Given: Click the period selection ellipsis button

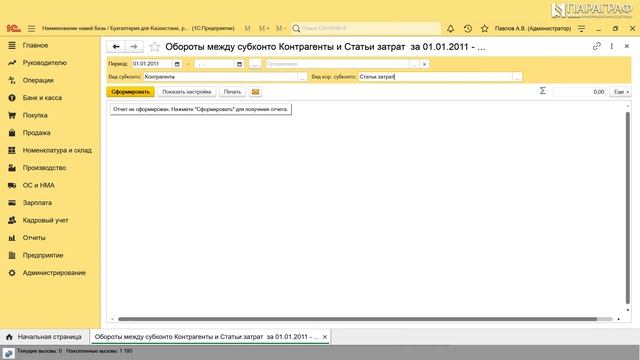Looking at the screenshot, I should pos(255,64).
